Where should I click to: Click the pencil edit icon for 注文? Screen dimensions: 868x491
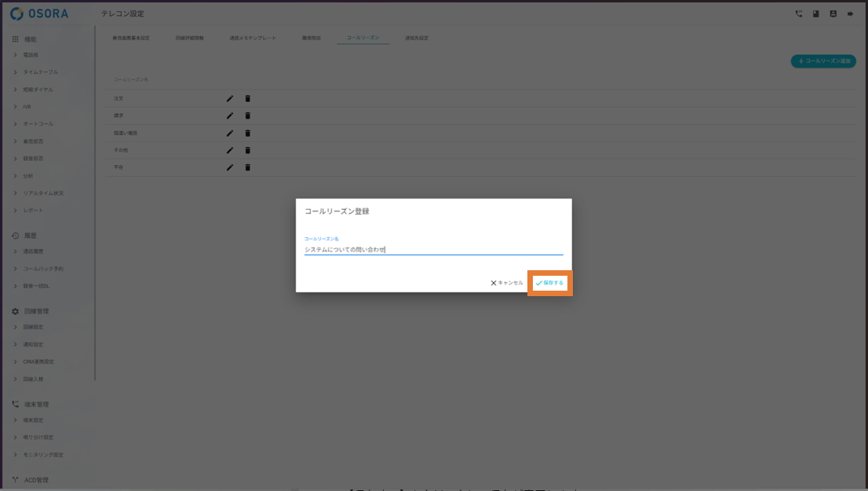(230, 99)
